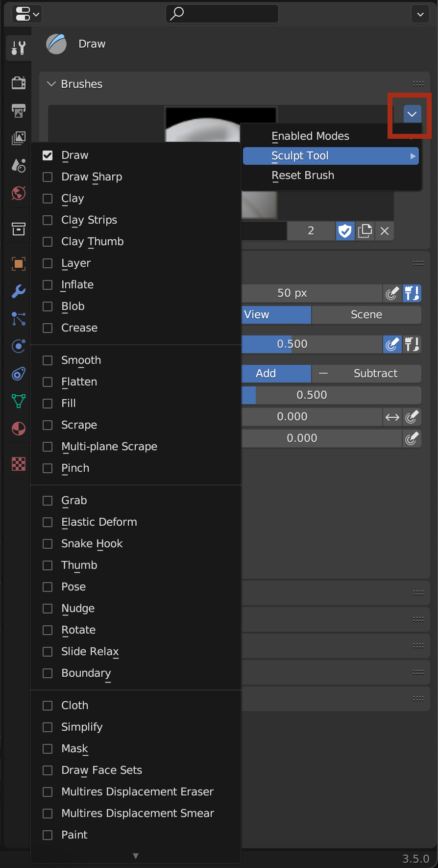Open the Object properties tab
This screenshot has width=438, height=868.
click(19, 264)
